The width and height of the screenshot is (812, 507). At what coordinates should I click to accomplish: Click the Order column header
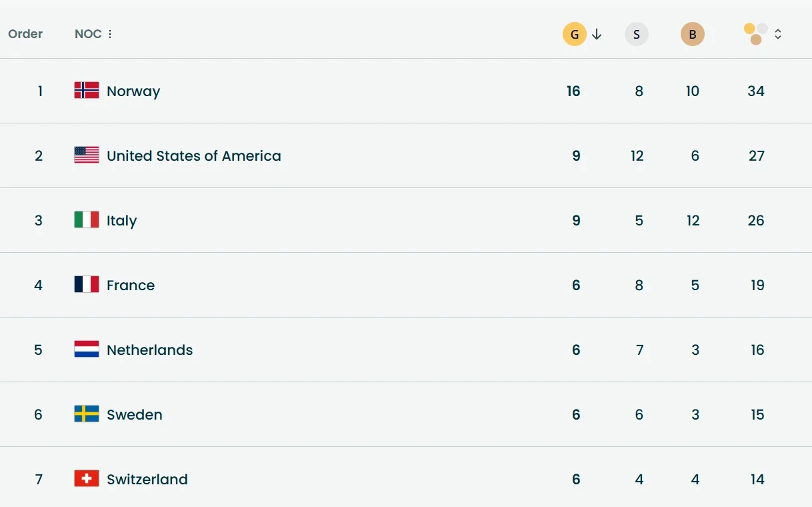coord(25,34)
